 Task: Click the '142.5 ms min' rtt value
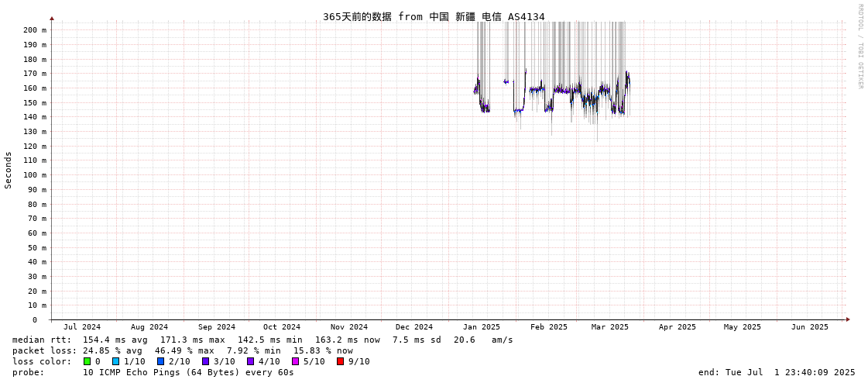[x=270, y=340]
